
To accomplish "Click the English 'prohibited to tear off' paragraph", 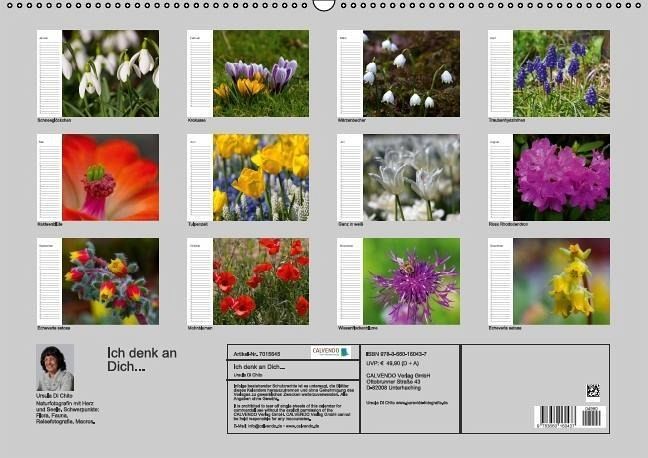I will [292, 412].
